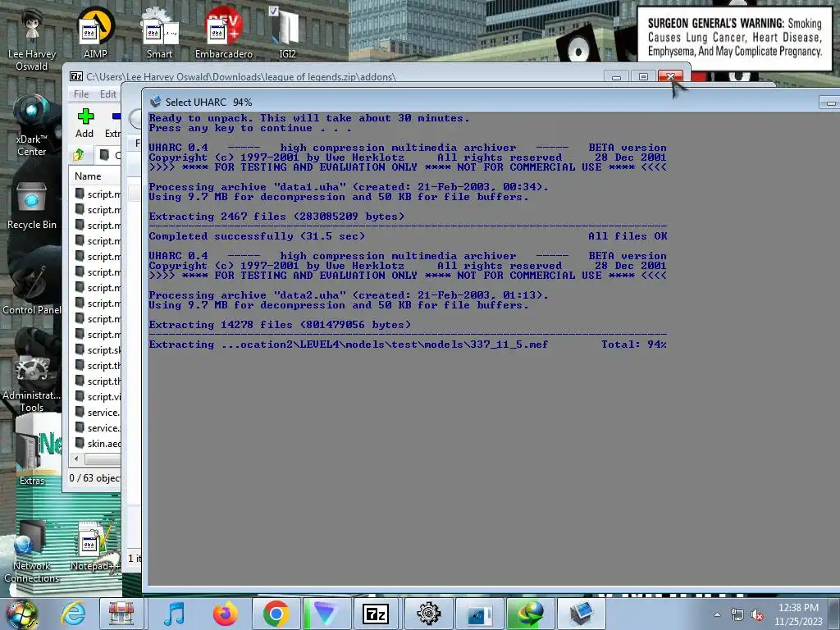Click the green Add icon in 7-Zip
840x630 pixels.
(85, 116)
